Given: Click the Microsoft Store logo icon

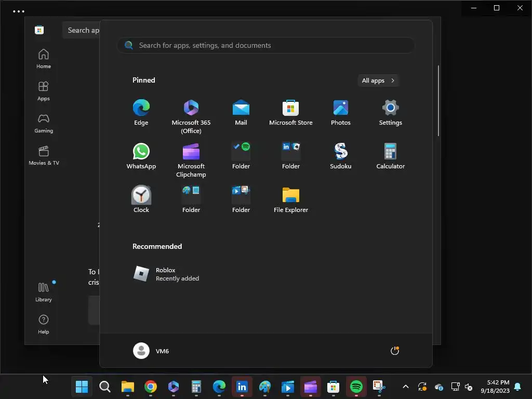Looking at the screenshot, I should 39,30.
